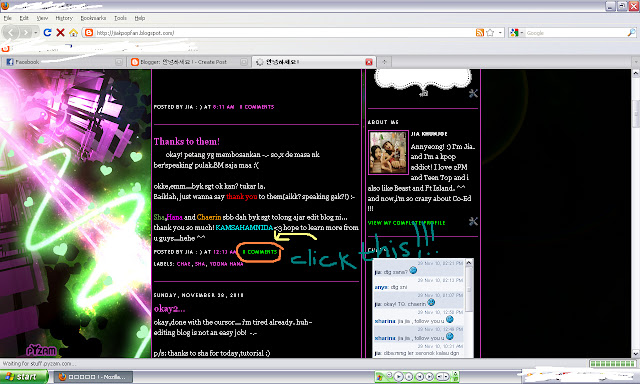Click the browser Back arrow button
Viewport: 640px width, 384px height.
pyautogui.click(x=11, y=32)
